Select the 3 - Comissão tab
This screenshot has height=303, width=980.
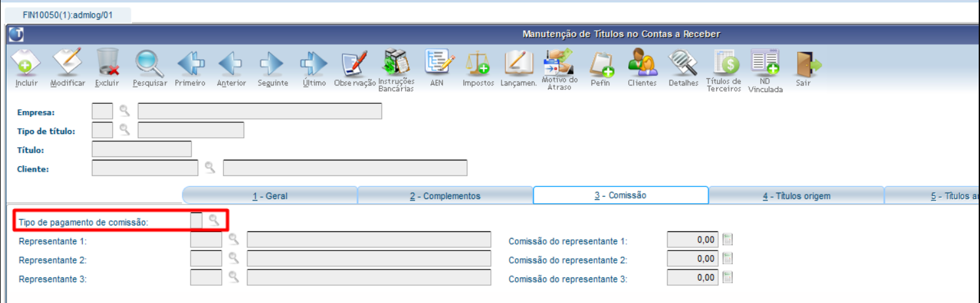coord(620,195)
